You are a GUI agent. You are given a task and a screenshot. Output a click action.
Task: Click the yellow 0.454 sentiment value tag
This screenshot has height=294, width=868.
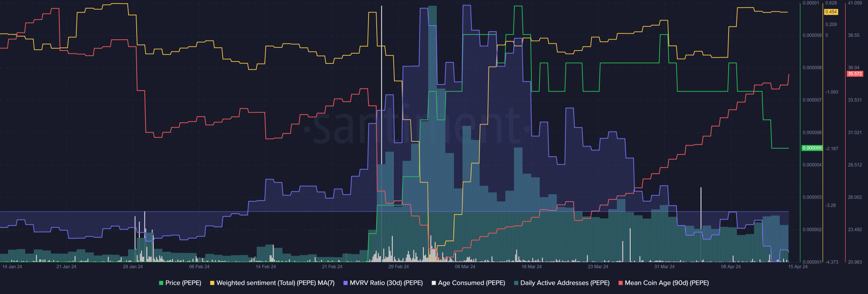831,12
